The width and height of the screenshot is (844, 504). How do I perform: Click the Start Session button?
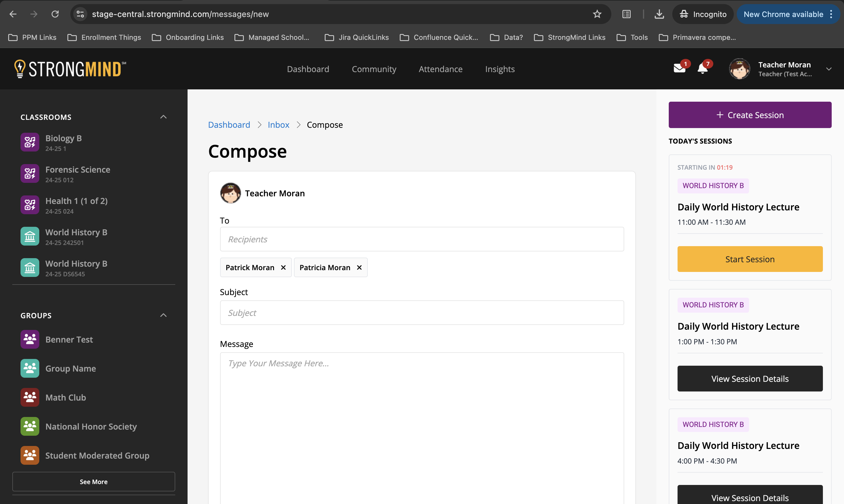click(x=750, y=259)
